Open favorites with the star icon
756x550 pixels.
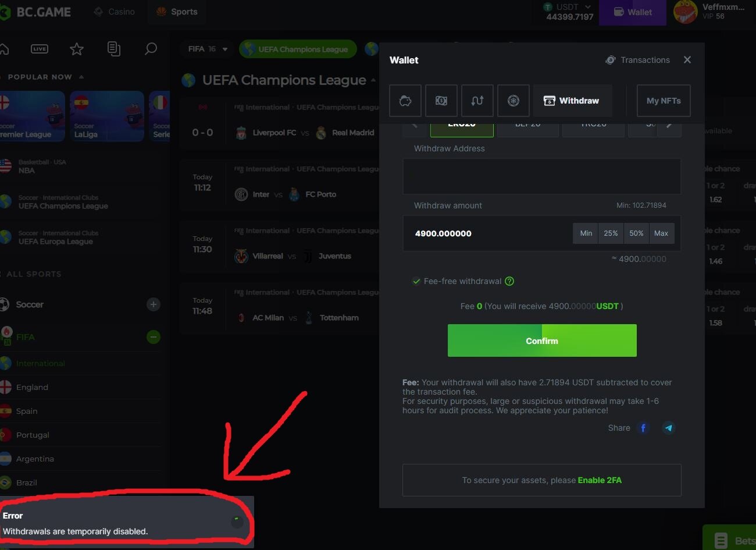click(x=77, y=49)
